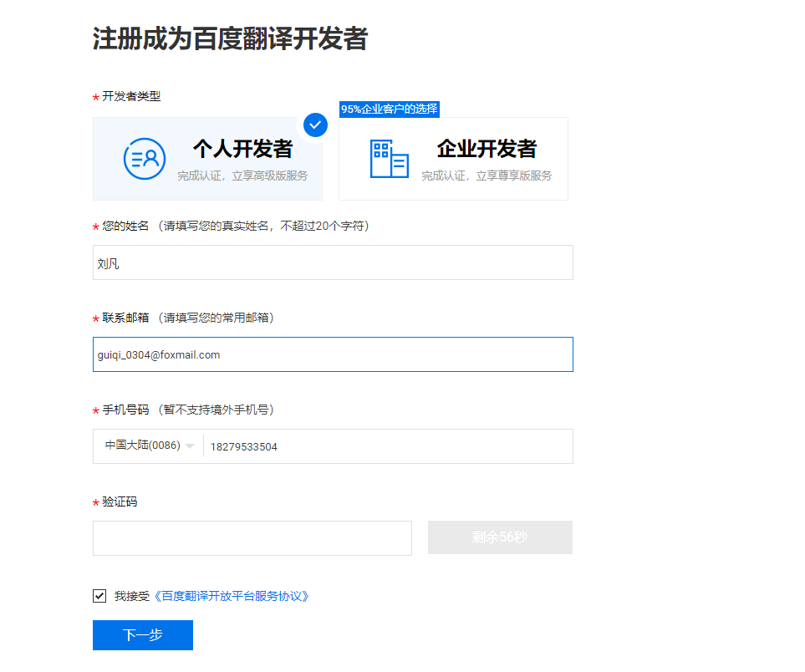Viewport: 805px width, 672px height.
Task: Click the individual developer profile icon
Action: coord(145,159)
